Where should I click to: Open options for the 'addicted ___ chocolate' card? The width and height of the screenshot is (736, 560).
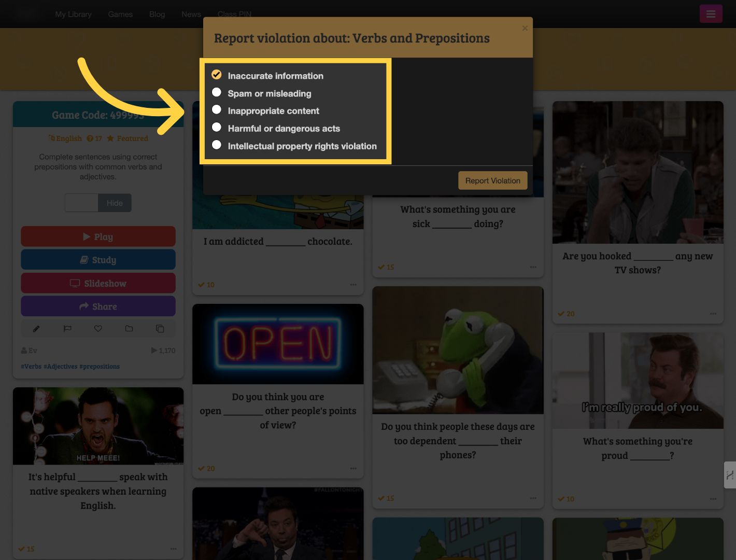353,285
